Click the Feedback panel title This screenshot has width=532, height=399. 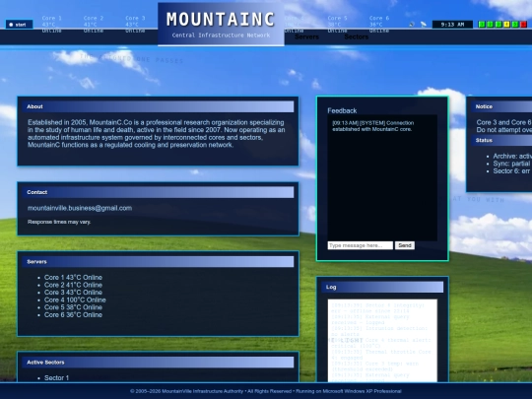(x=342, y=110)
